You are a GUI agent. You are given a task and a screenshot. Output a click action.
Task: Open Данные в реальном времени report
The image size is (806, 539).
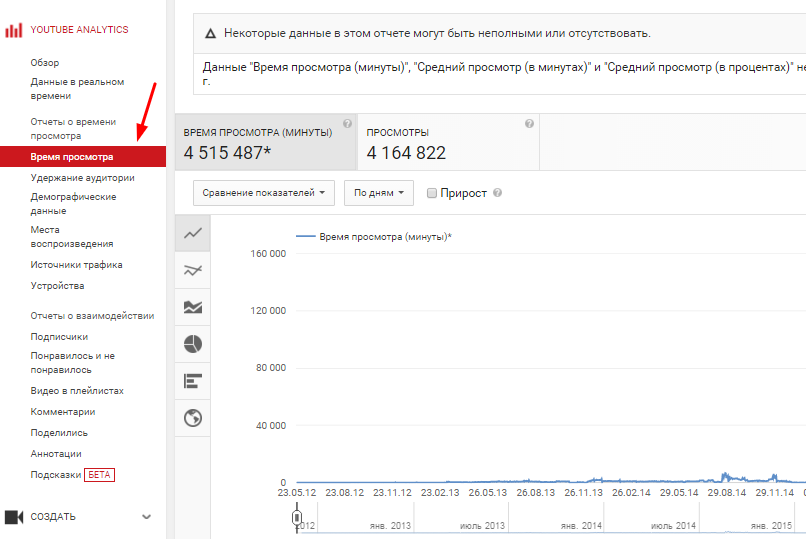pyautogui.click(x=77, y=89)
